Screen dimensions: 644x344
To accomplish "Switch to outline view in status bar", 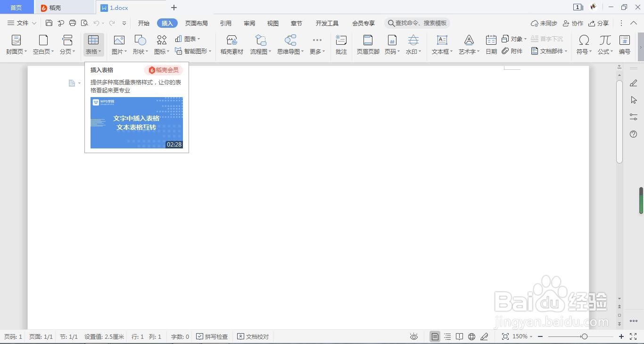I will 447,336.
